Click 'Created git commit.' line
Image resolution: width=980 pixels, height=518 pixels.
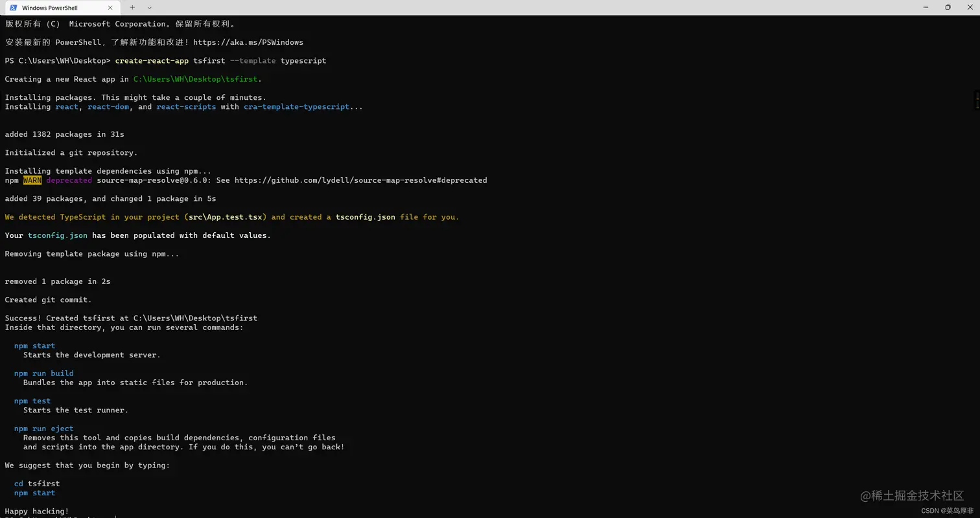click(48, 300)
